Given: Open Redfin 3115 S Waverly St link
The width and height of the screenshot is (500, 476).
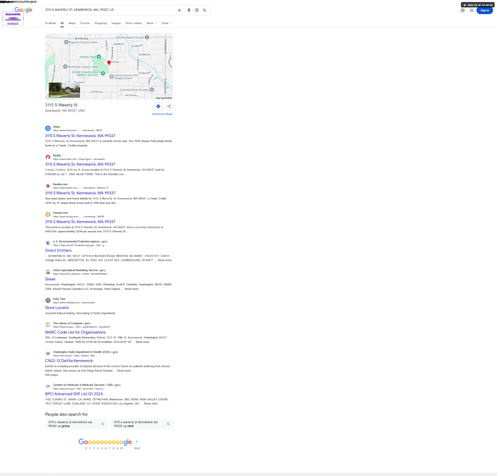Looking at the screenshot, I should coord(80,164).
